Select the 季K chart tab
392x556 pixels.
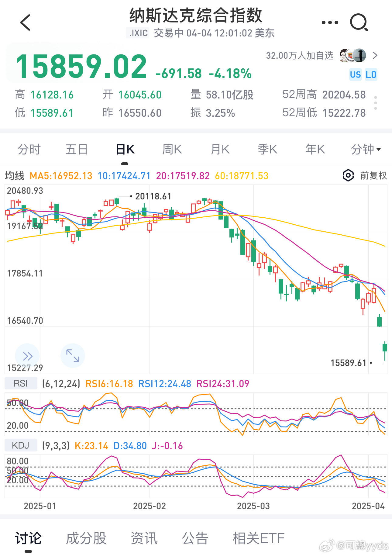[267, 149]
